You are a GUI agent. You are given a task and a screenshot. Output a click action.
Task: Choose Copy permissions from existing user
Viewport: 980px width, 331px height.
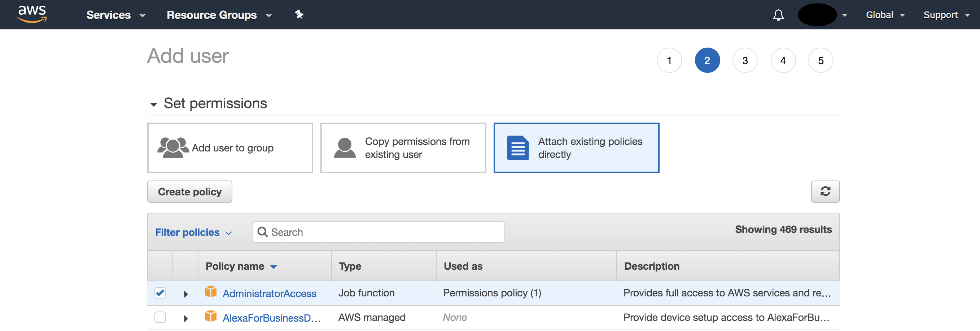pos(403,148)
